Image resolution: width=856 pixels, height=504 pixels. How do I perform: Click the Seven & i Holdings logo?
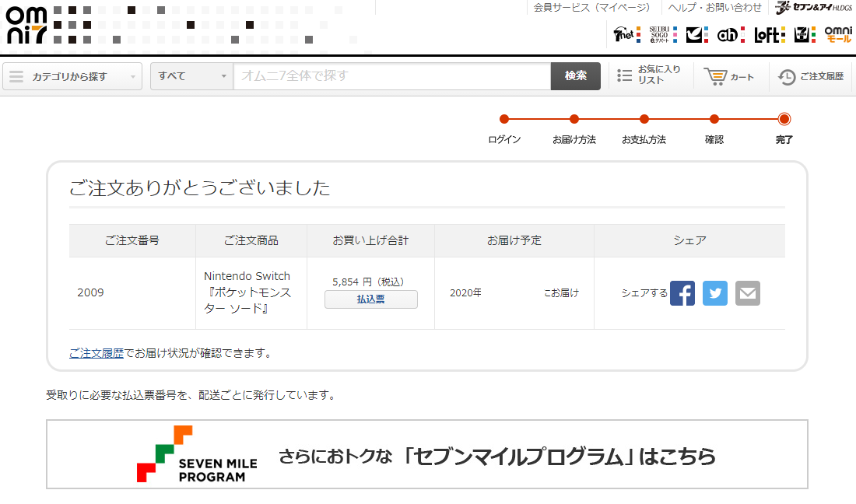[x=813, y=7]
